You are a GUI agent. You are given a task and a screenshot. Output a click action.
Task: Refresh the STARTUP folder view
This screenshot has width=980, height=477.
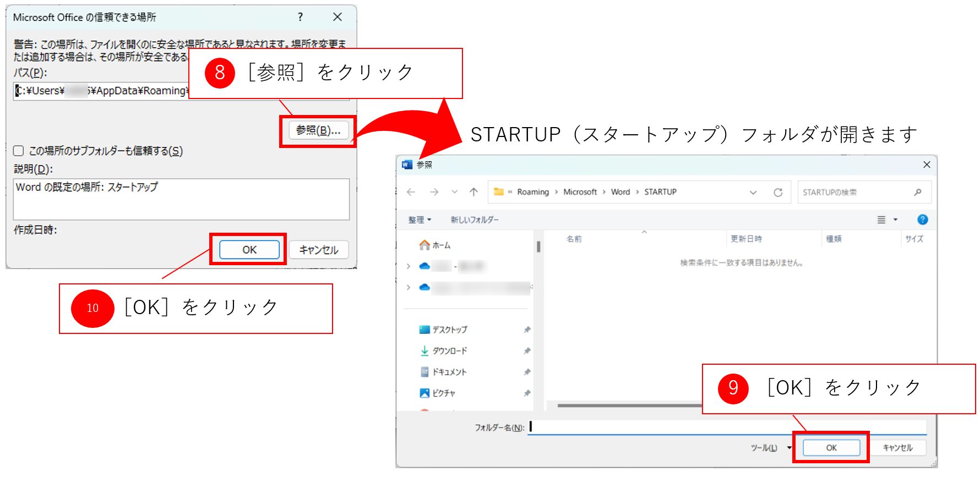(x=778, y=193)
